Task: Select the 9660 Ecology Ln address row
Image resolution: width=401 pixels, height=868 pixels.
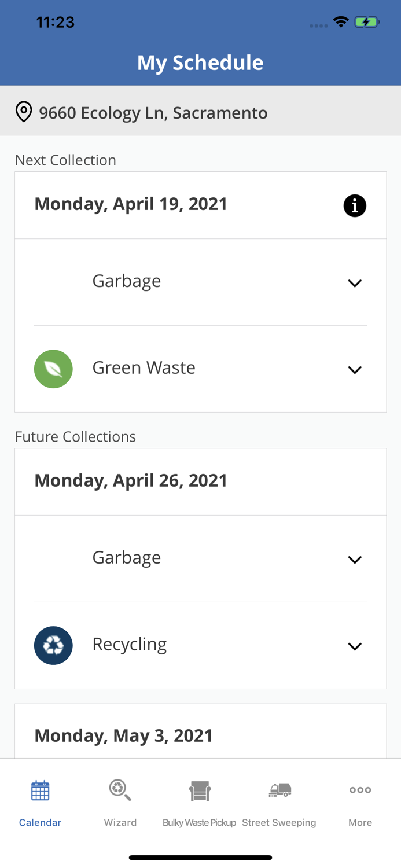Action: pos(153,113)
